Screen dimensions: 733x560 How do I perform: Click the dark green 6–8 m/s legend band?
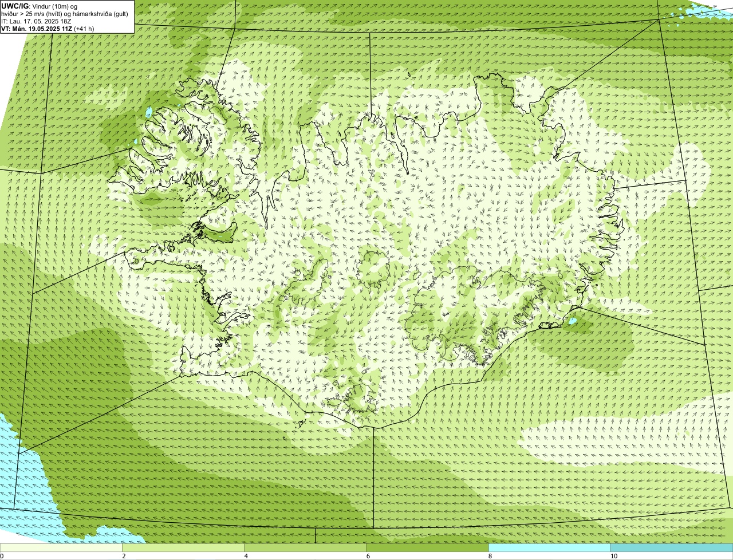tap(427, 547)
